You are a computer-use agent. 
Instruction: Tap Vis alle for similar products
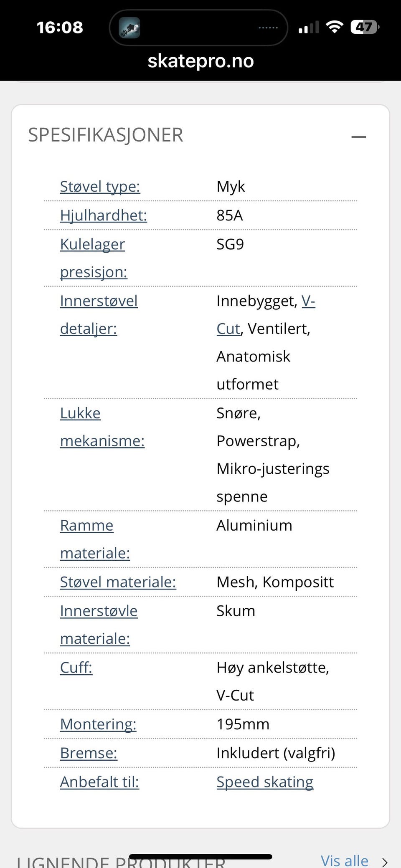[x=344, y=860]
